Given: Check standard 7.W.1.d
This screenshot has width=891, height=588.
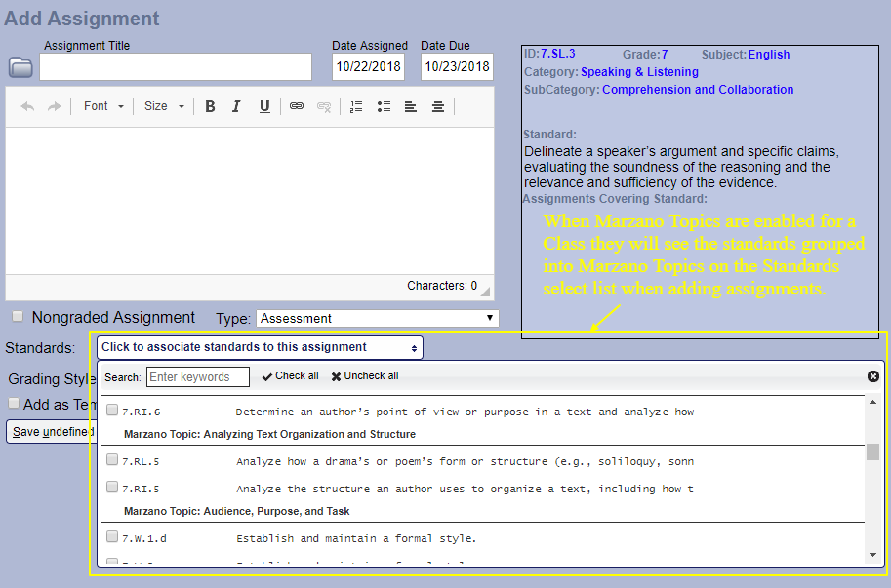Looking at the screenshot, I should [112, 536].
